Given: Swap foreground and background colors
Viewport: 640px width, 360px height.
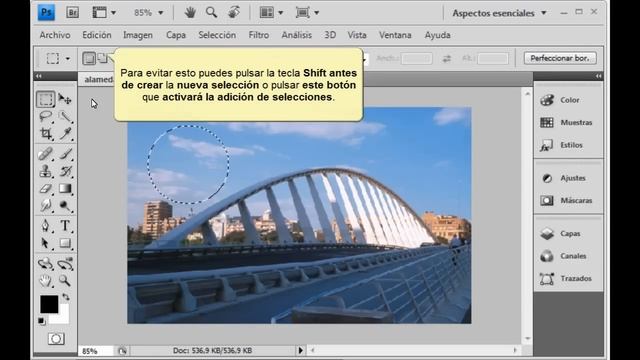Looking at the screenshot, I should 66,297.
